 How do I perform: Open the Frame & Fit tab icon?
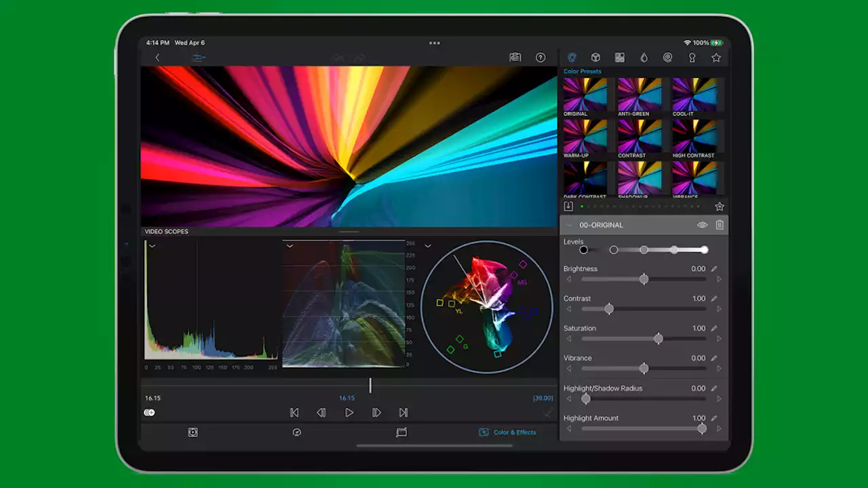click(193, 432)
